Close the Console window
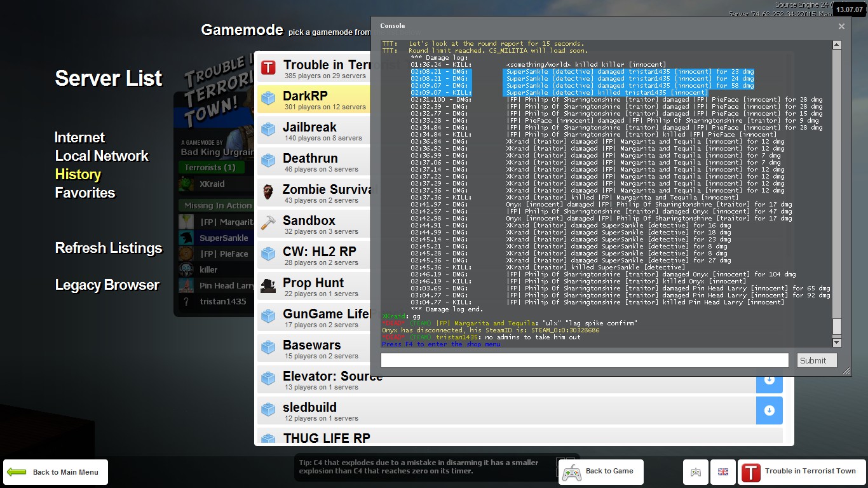This screenshot has width=868, height=488. (841, 27)
